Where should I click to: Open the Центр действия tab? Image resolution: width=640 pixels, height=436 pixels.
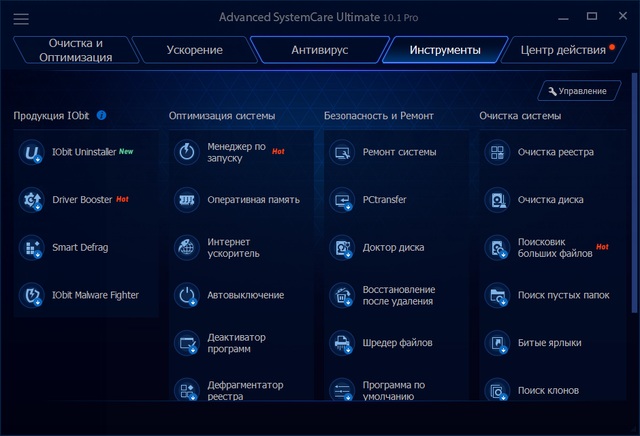tap(562, 50)
